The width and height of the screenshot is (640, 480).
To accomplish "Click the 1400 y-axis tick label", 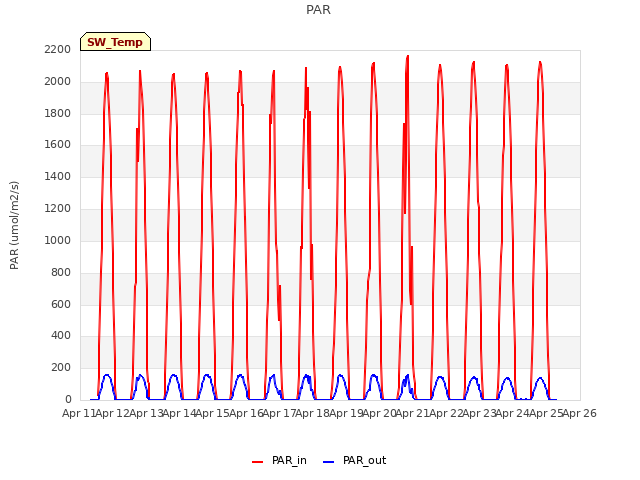I will [x=58, y=176].
